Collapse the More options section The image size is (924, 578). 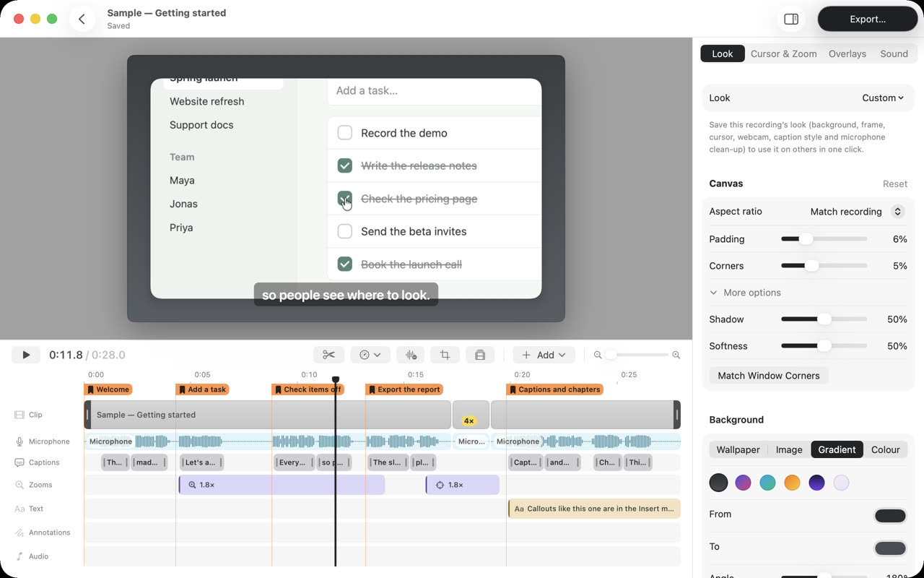pos(745,293)
